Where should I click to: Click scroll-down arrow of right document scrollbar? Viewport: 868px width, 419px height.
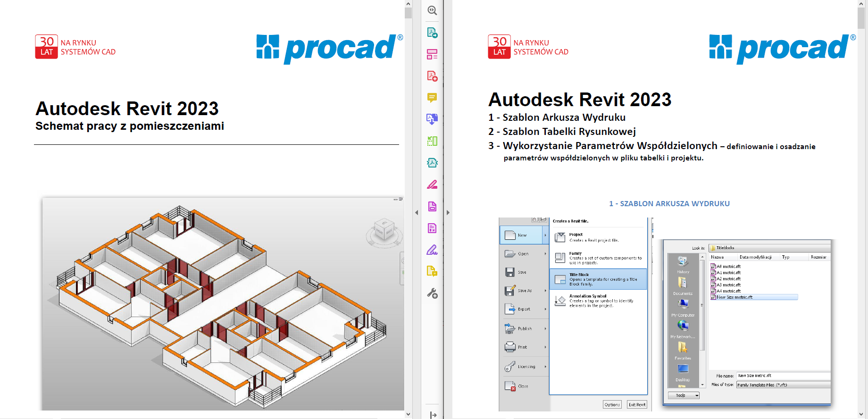click(861, 414)
